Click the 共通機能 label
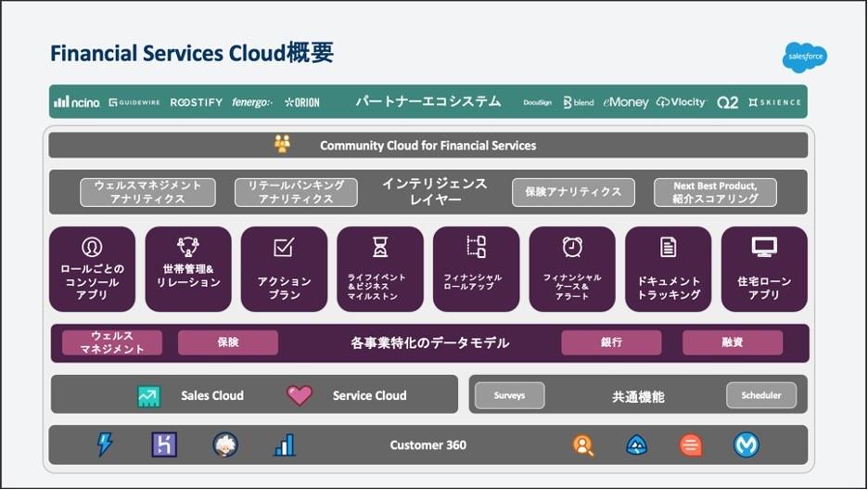 (638, 396)
